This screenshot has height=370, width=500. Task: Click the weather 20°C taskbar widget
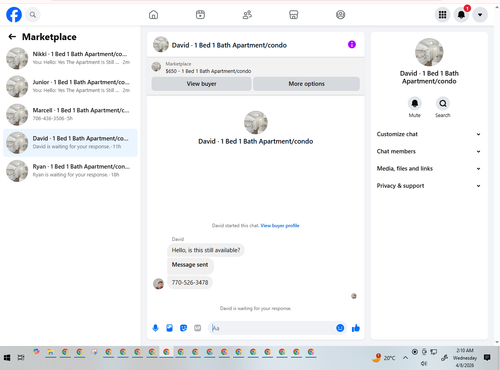[x=384, y=358]
